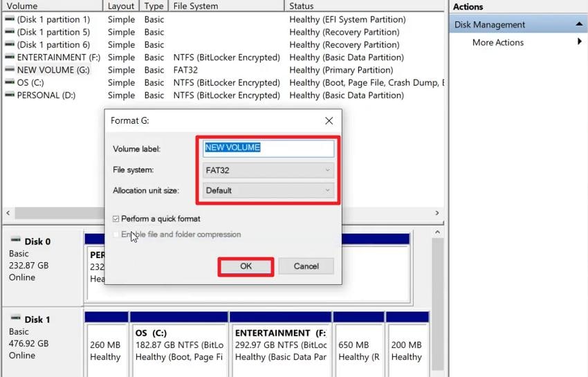Click the Disk 1 label panel
Viewport: 588px width, 377px height.
pyautogui.click(x=42, y=342)
